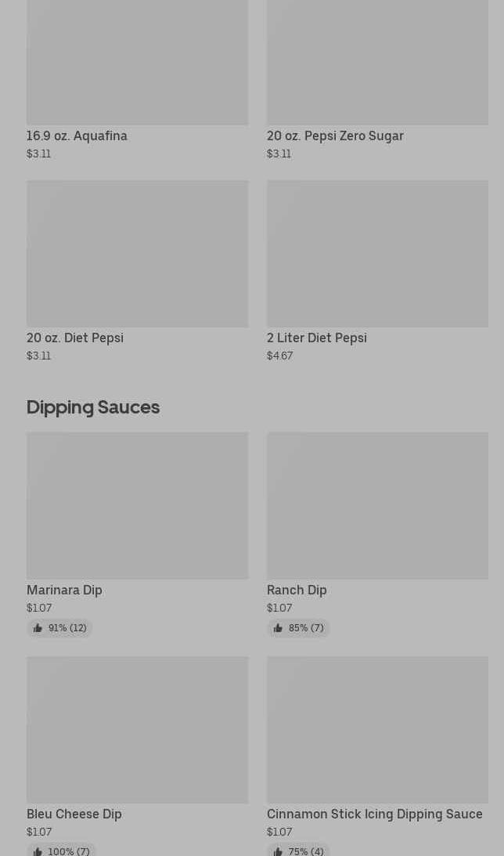The height and width of the screenshot is (856, 504).
Task: Click the 2 Liter Diet Pepsi title
Action: (317, 338)
